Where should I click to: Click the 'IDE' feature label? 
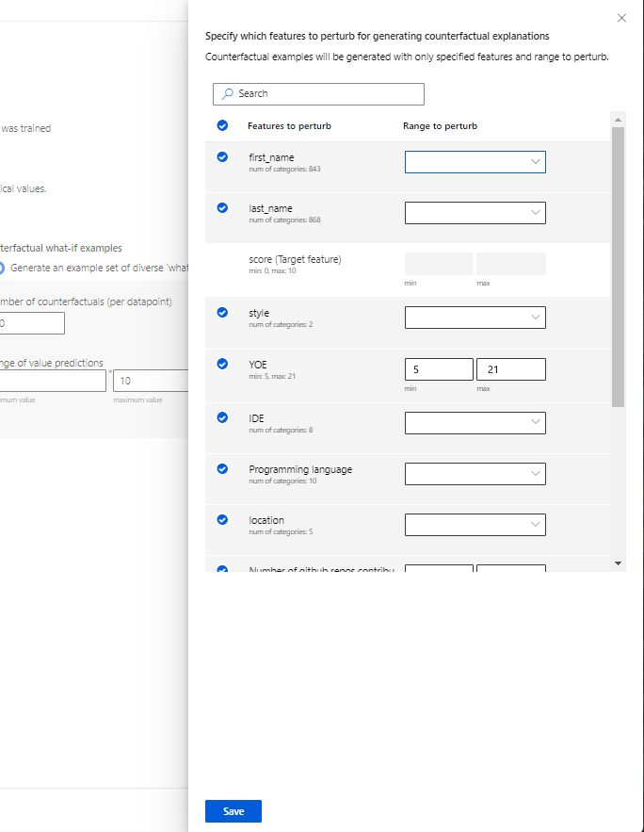pyautogui.click(x=256, y=418)
